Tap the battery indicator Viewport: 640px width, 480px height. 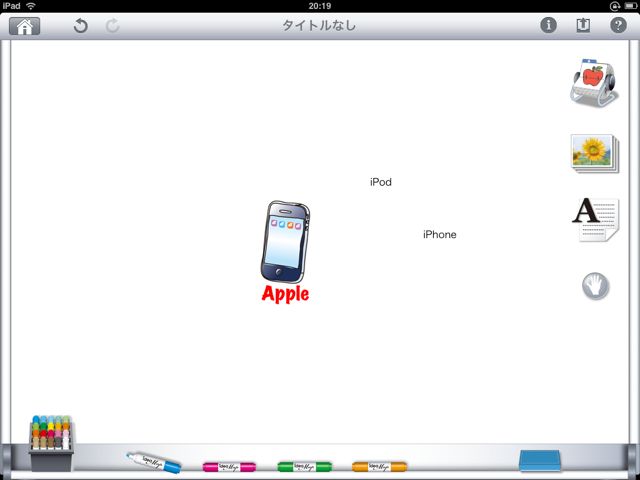(x=630, y=6)
